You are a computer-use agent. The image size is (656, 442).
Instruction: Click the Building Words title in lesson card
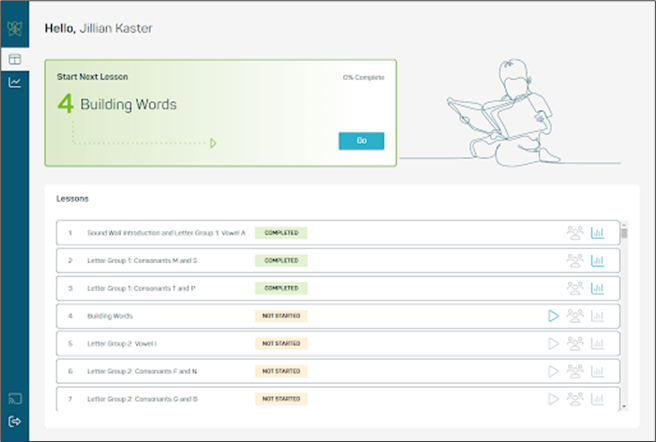[x=128, y=104]
